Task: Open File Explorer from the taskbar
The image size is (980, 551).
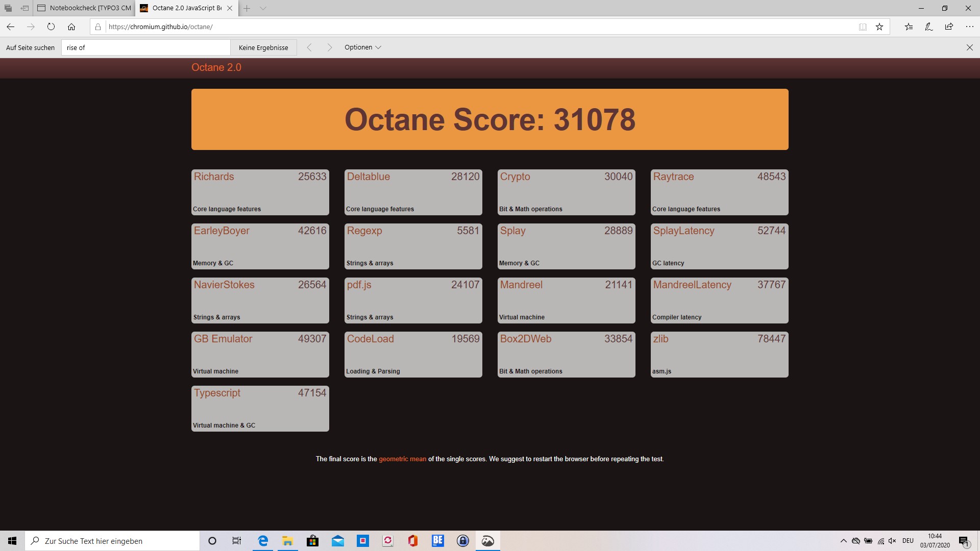Action: [x=287, y=541]
